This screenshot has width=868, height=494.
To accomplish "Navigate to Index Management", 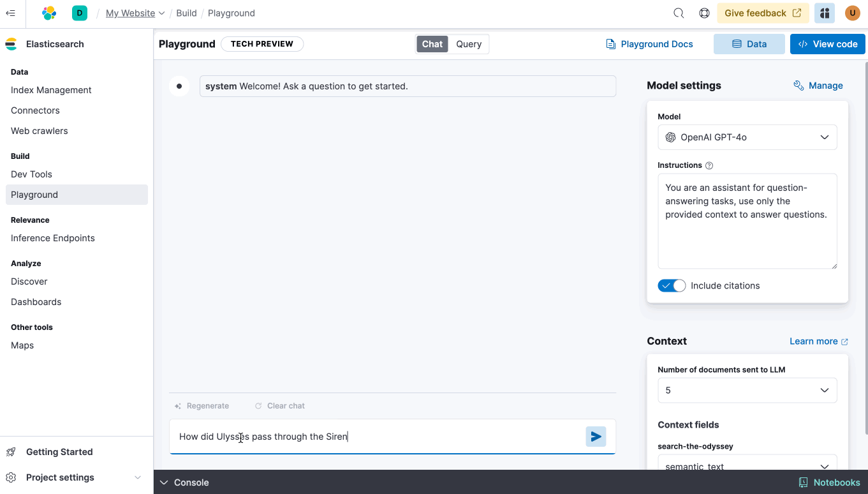I will pos(50,89).
